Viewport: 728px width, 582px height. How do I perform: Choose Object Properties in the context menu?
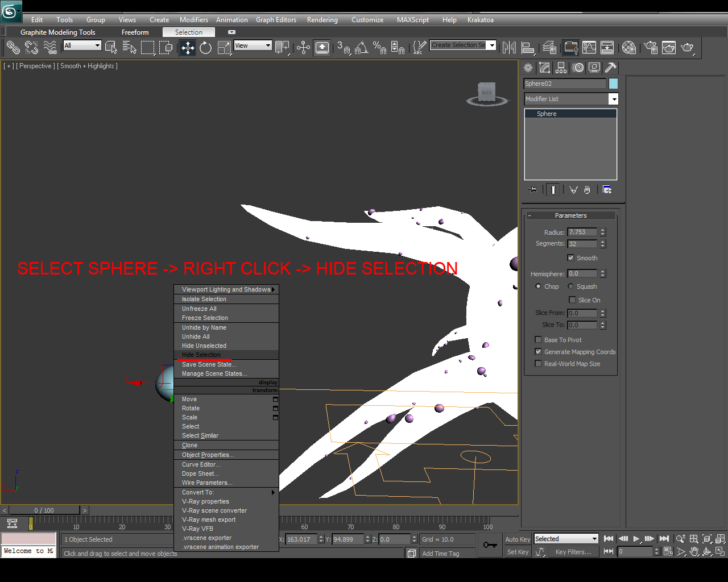tap(226, 455)
